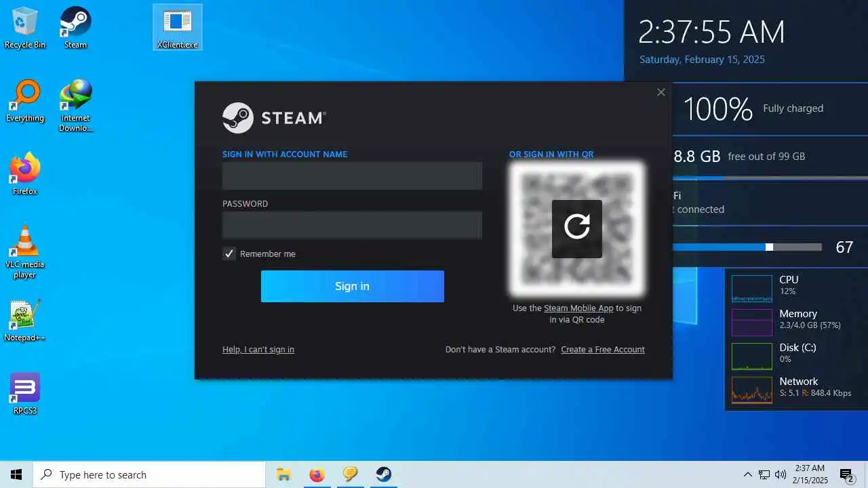Open the Windows Start menu
The image size is (868, 488).
tap(16, 474)
